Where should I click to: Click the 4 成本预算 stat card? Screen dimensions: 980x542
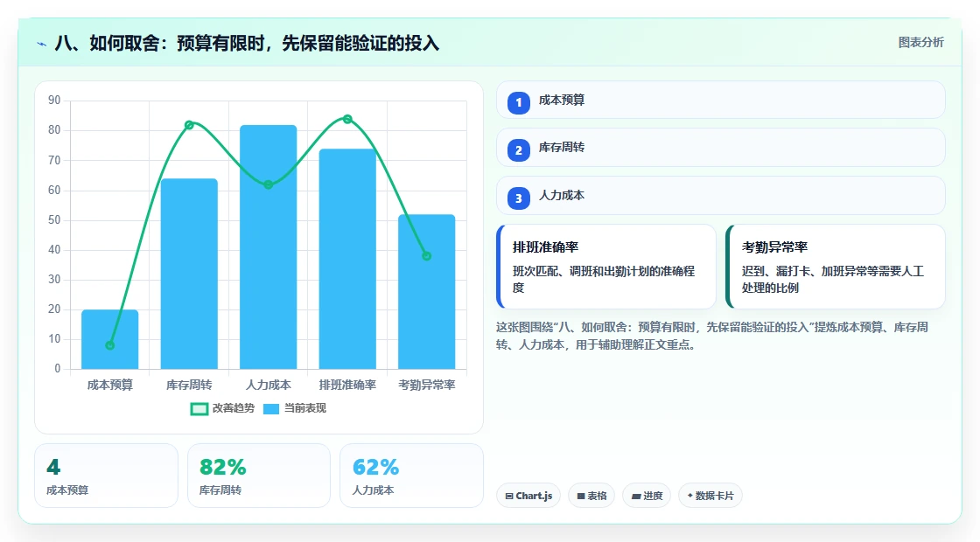(106, 476)
